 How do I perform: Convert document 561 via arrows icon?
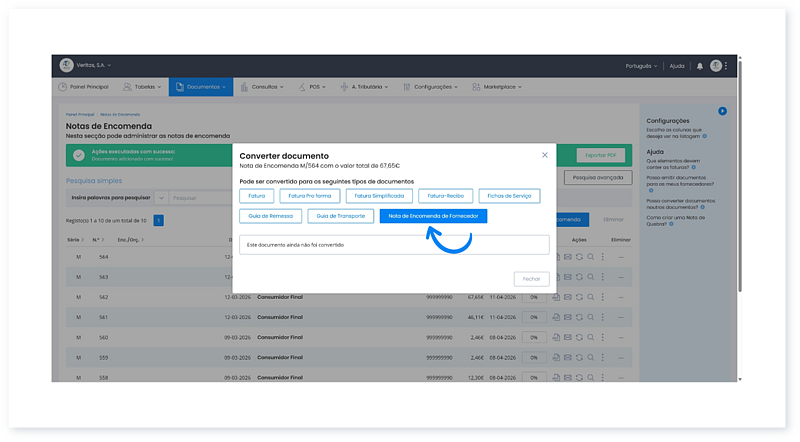pyautogui.click(x=579, y=317)
